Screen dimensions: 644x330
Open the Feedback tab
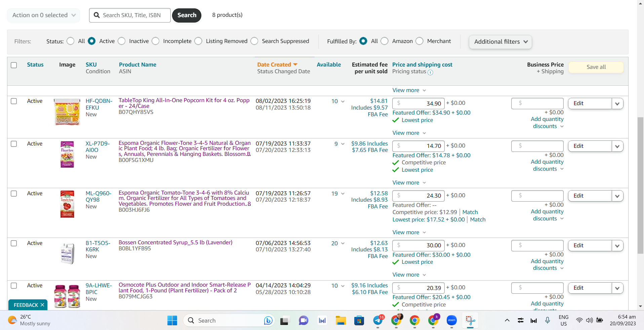(x=26, y=305)
